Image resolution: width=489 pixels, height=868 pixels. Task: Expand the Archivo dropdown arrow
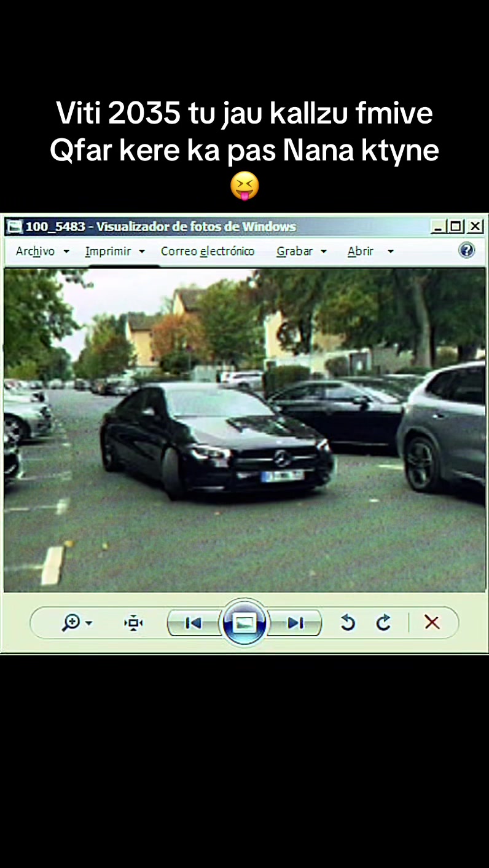pos(66,252)
